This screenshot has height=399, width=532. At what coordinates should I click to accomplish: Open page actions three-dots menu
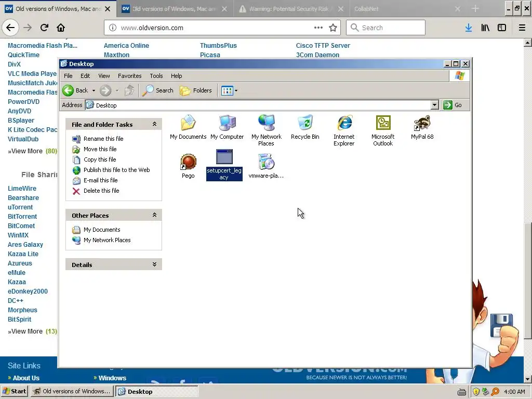(x=318, y=28)
